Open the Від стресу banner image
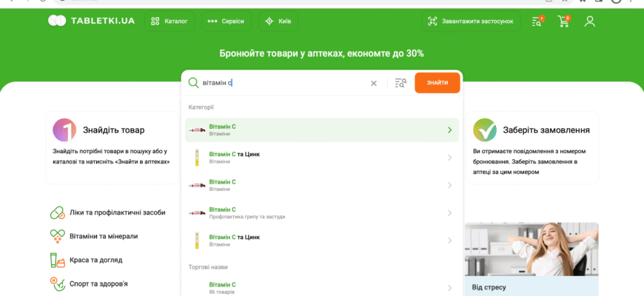Screen dimensions: 644x296 point(531,249)
